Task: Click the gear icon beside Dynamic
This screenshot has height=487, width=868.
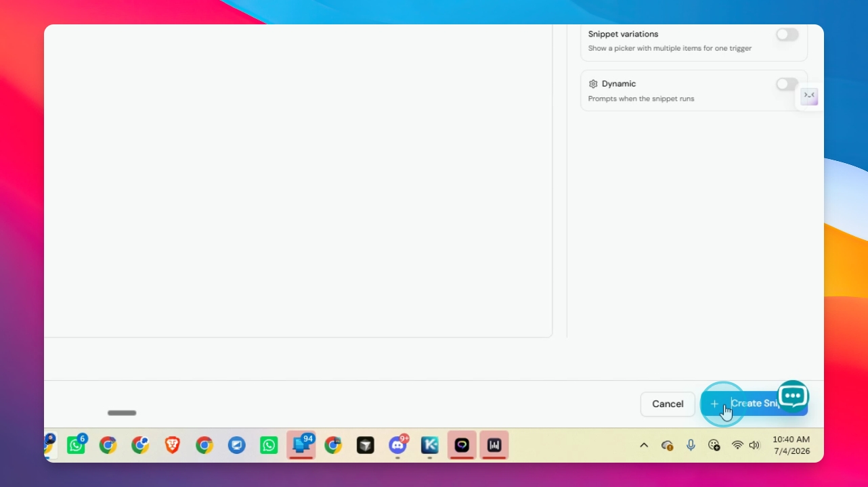Action: click(x=593, y=84)
